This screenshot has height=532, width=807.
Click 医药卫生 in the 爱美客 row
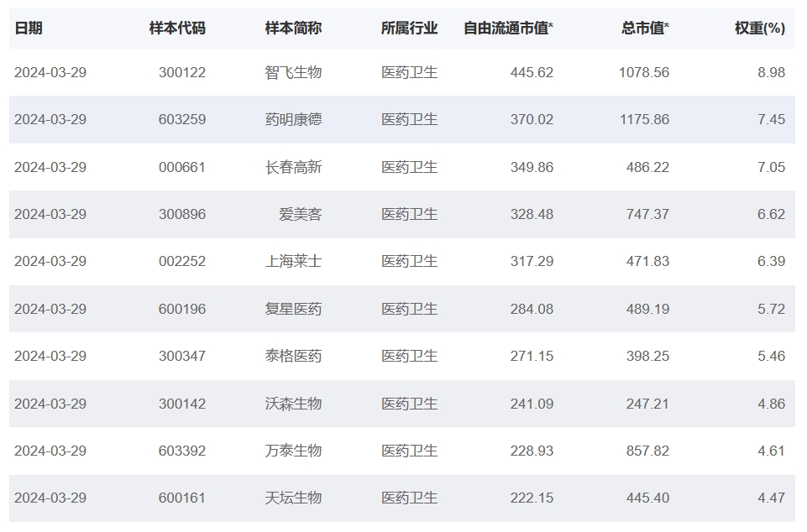pos(410,214)
